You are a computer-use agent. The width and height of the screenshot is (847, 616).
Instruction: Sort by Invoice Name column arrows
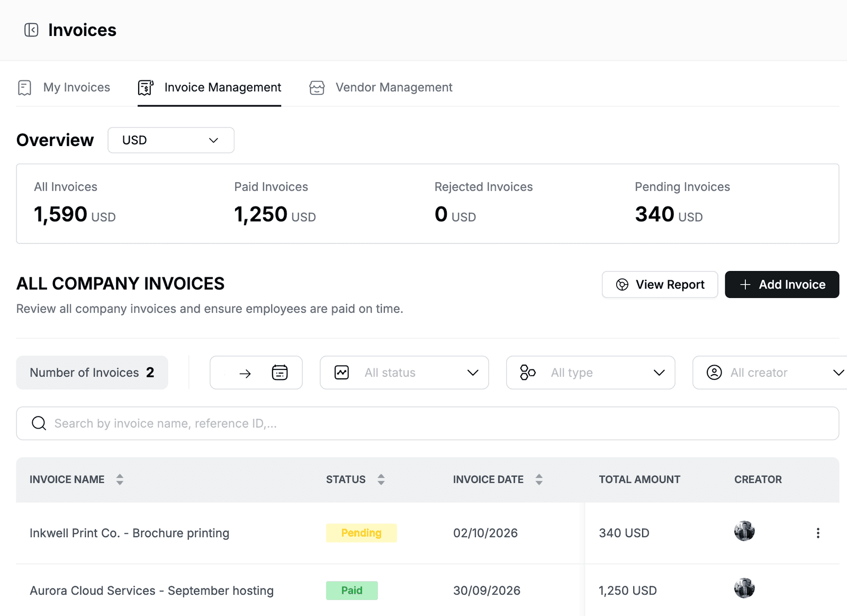tap(120, 479)
